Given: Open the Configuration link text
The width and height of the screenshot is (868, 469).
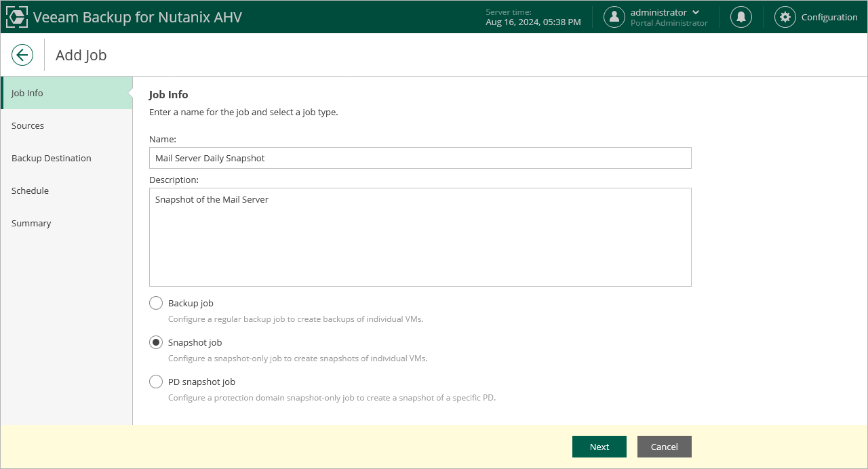Looking at the screenshot, I should pos(829,17).
